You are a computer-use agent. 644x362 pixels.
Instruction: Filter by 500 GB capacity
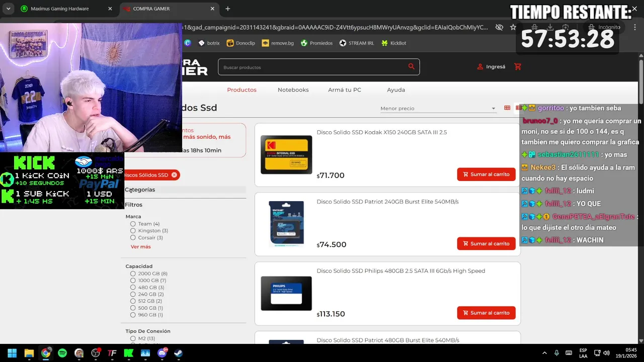click(x=133, y=308)
